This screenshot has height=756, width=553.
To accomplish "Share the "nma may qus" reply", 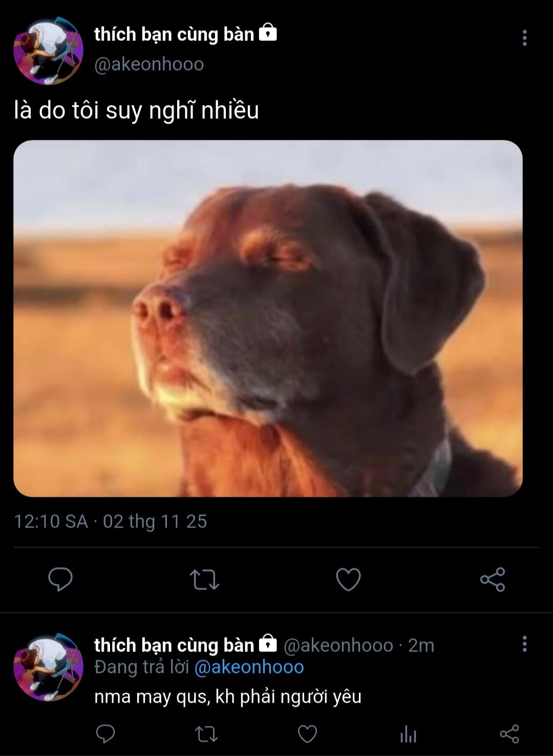I will (509, 734).
